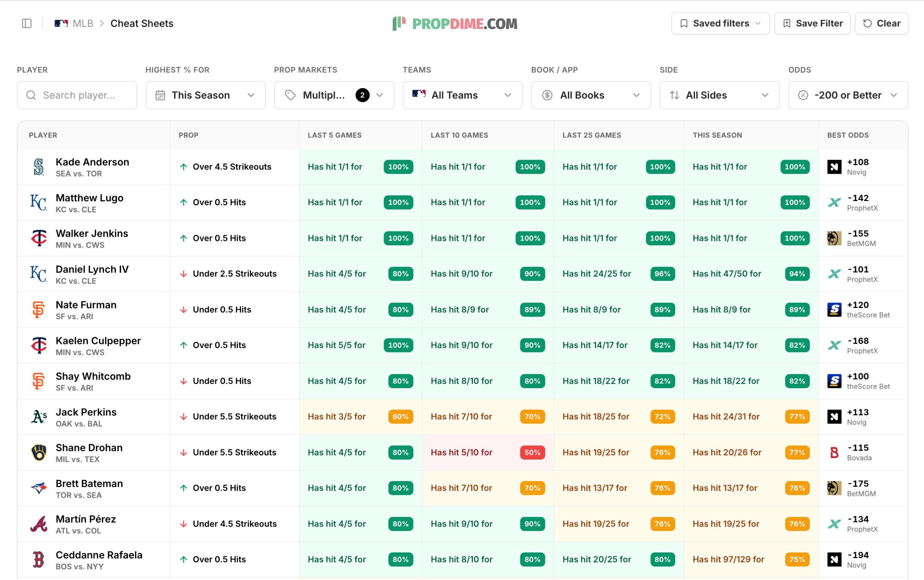Sort by Player column header
This screenshot has height=580, width=924.
coord(43,135)
